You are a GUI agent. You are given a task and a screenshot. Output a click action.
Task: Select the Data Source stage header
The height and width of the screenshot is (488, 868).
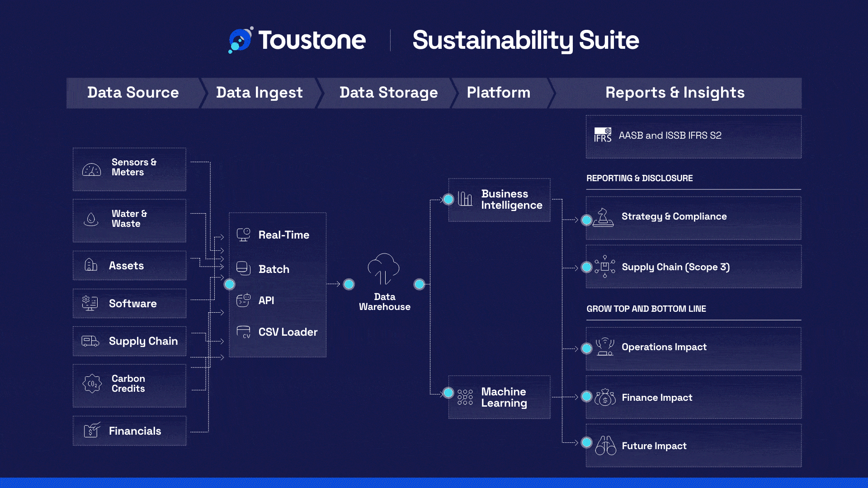pyautogui.click(x=133, y=93)
